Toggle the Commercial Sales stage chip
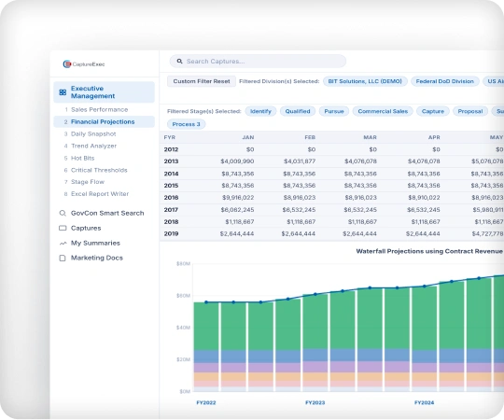Screen dimensions: 504x420 click(x=383, y=111)
